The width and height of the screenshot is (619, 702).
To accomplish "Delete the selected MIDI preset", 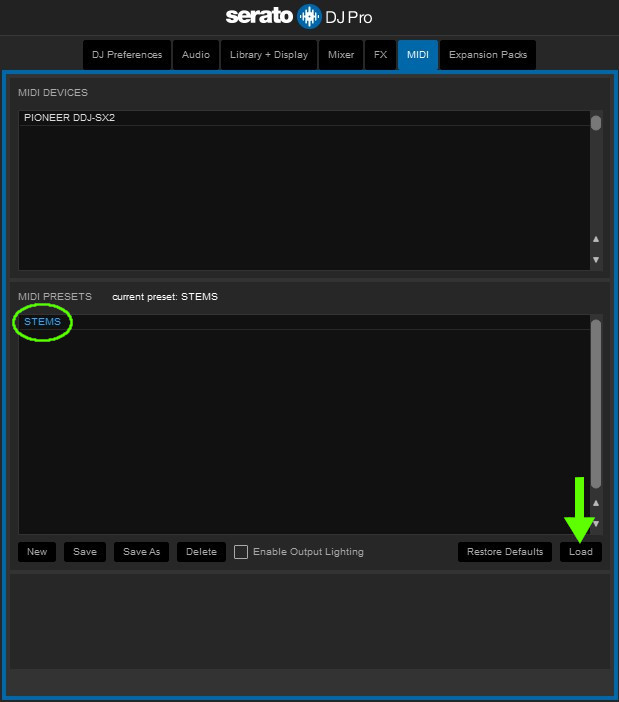I will coord(201,552).
